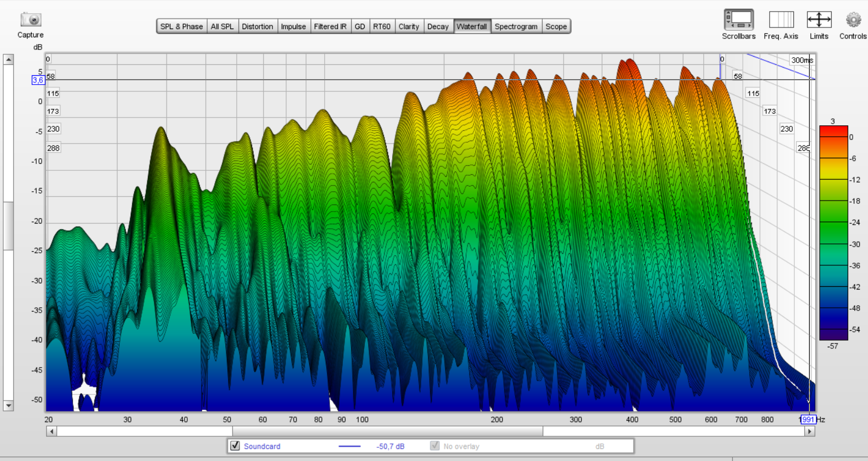This screenshot has height=461, width=868.
Task: Uncheck the Soundcard trace checkbox
Action: click(235, 446)
